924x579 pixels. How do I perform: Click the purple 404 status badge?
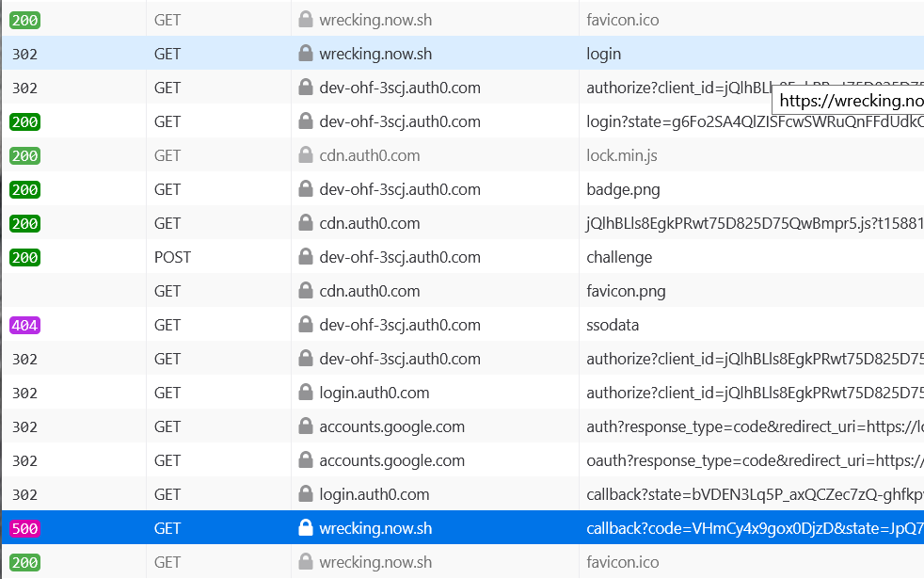coord(24,326)
